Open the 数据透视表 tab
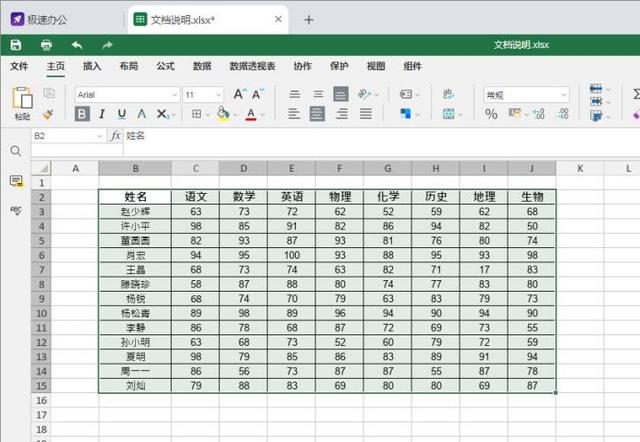Screen dimensions: 640x442 tap(252, 66)
